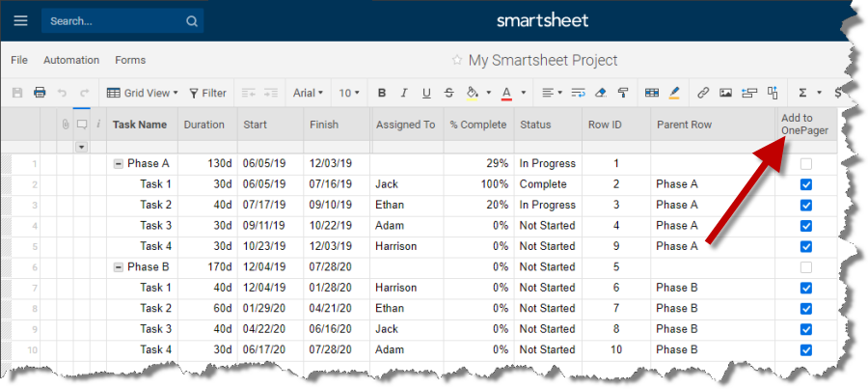This screenshot has width=868, height=389.
Task: Click the search magnifier icon
Action: tap(192, 21)
